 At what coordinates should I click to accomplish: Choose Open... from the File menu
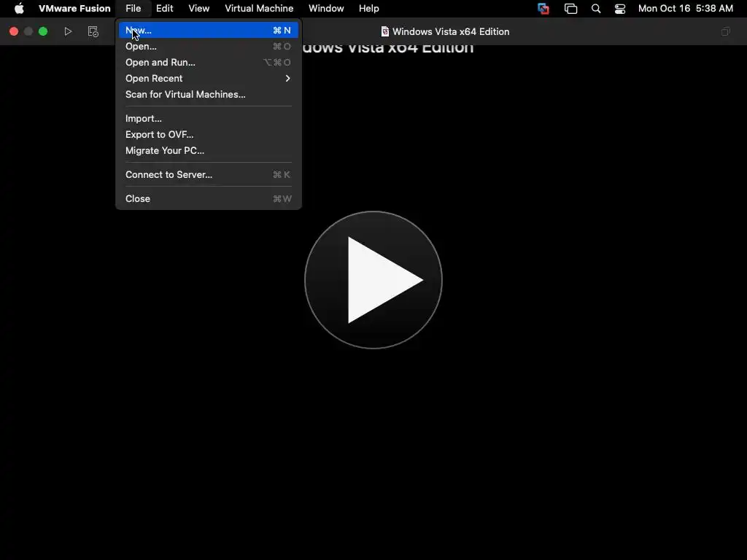208,46
